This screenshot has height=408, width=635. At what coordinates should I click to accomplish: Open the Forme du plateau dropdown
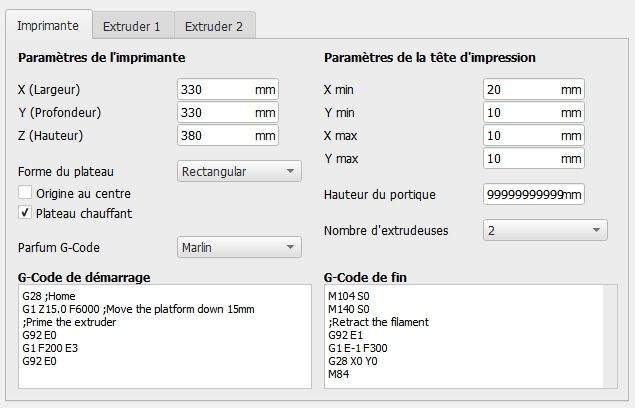238,171
